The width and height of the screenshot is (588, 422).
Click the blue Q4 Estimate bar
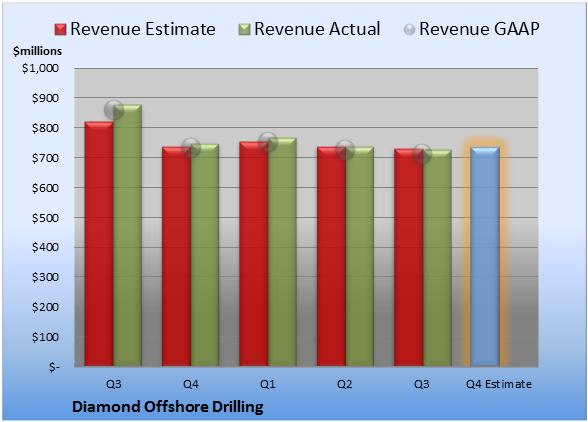pyautogui.click(x=485, y=257)
